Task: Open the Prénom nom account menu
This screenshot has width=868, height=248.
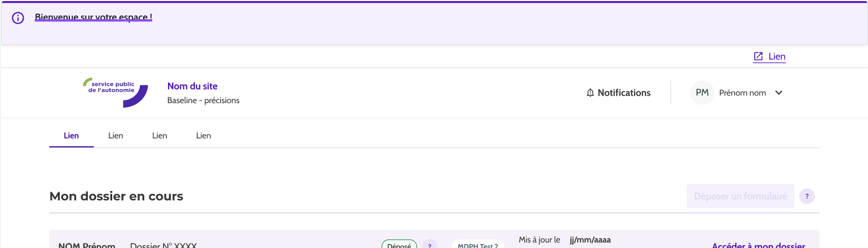Action: click(742, 93)
